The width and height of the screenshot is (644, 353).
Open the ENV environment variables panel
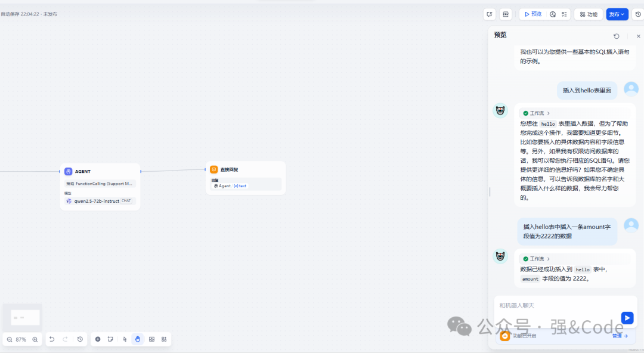[x=506, y=14]
